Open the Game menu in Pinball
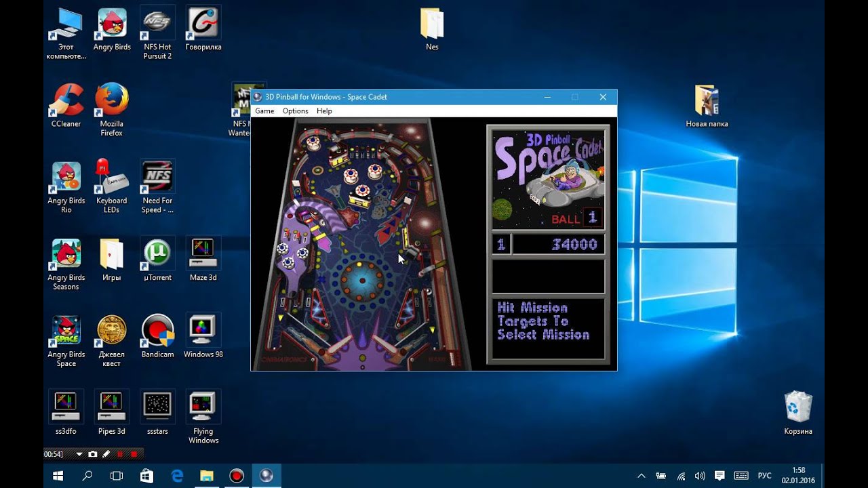 pos(264,111)
